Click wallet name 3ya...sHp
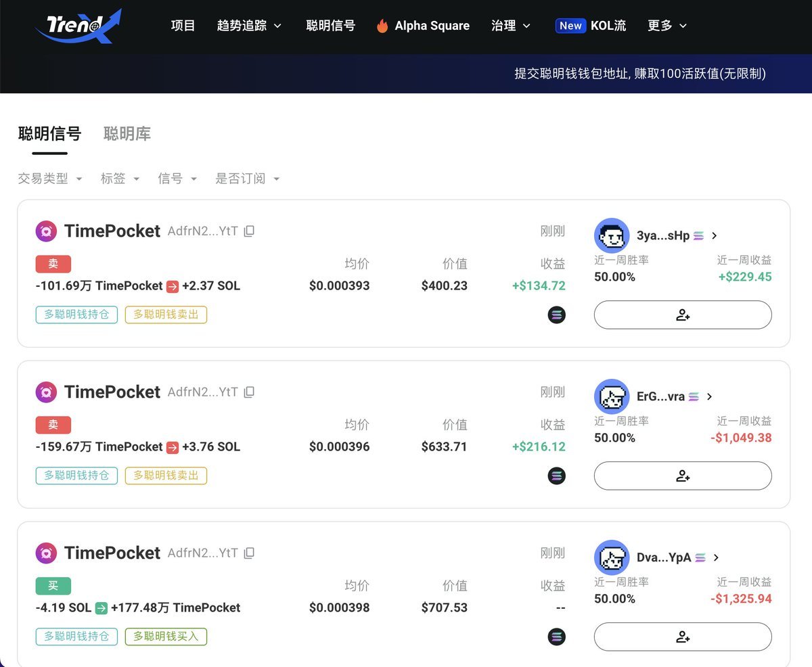 [663, 235]
